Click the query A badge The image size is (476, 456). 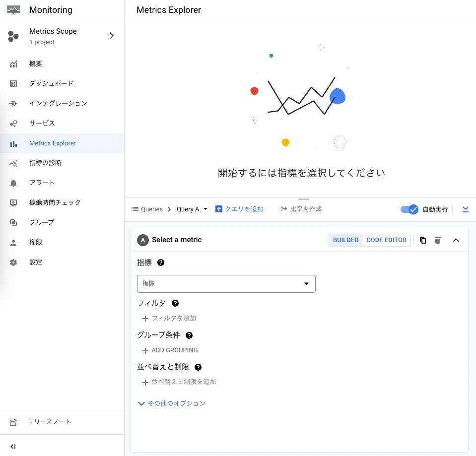click(143, 240)
